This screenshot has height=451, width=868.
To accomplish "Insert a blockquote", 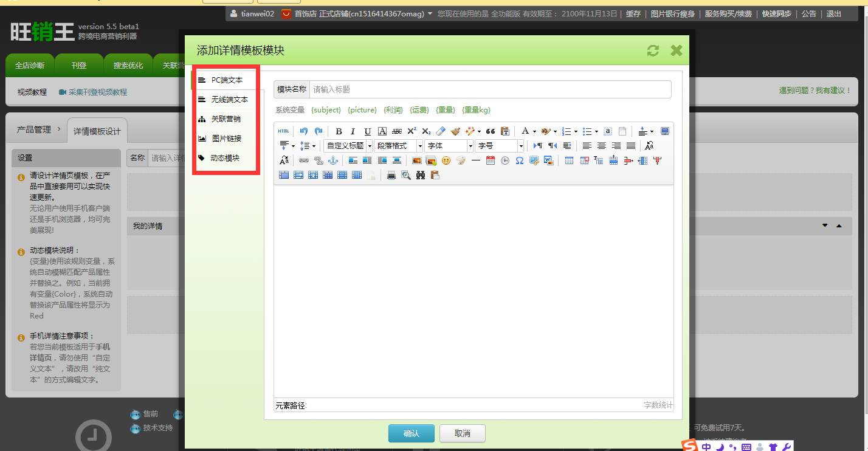I will tap(491, 131).
